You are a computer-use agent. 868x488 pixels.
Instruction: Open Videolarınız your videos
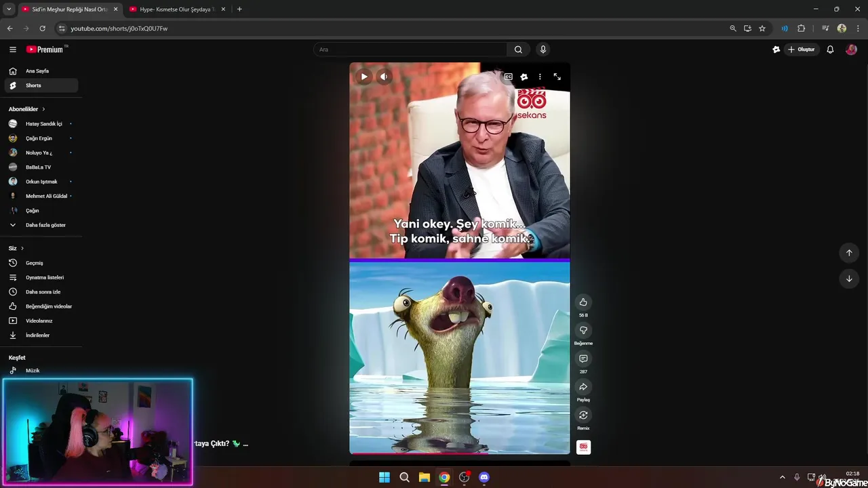[41, 321]
